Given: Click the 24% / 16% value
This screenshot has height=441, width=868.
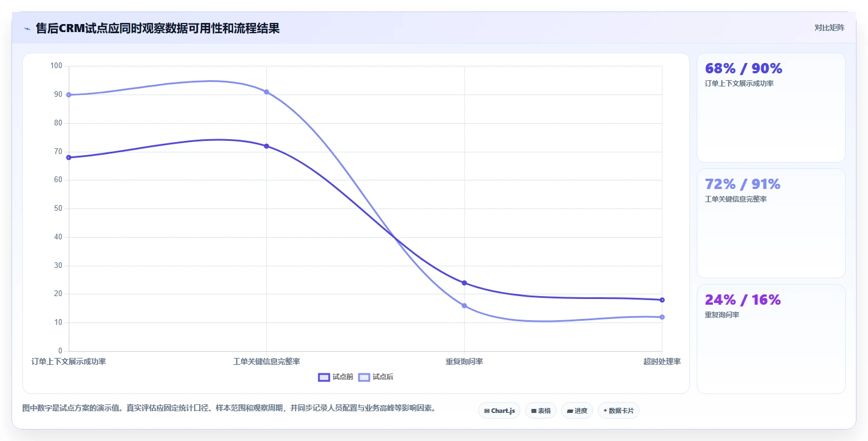Looking at the screenshot, I should click(x=743, y=300).
